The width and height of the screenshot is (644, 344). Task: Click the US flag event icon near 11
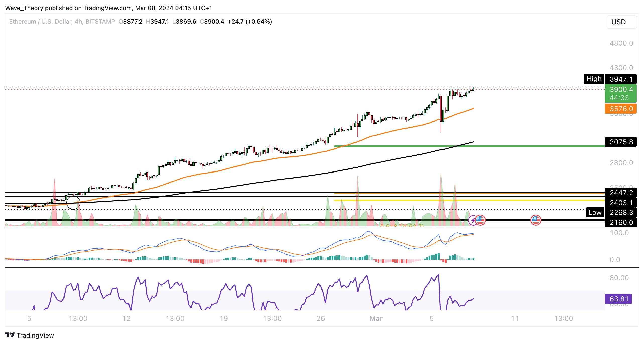536,220
